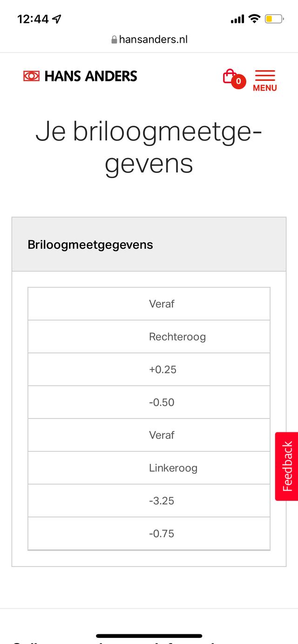
Task: Tap the battery status icon
Action: click(x=274, y=19)
